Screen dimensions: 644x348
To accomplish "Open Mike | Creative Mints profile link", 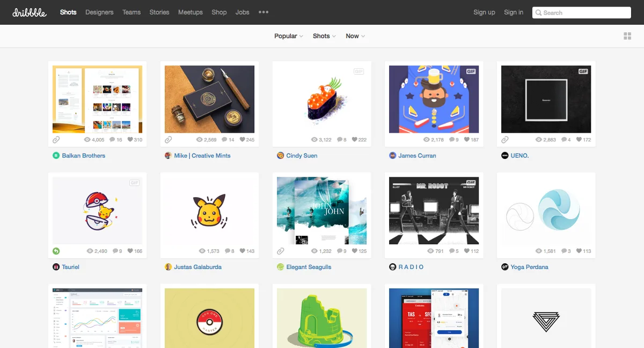I will pyautogui.click(x=202, y=156).
